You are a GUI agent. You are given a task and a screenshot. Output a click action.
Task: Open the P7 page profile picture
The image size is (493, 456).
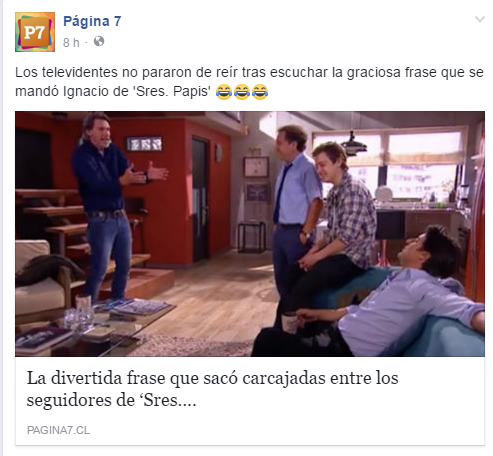35,32
